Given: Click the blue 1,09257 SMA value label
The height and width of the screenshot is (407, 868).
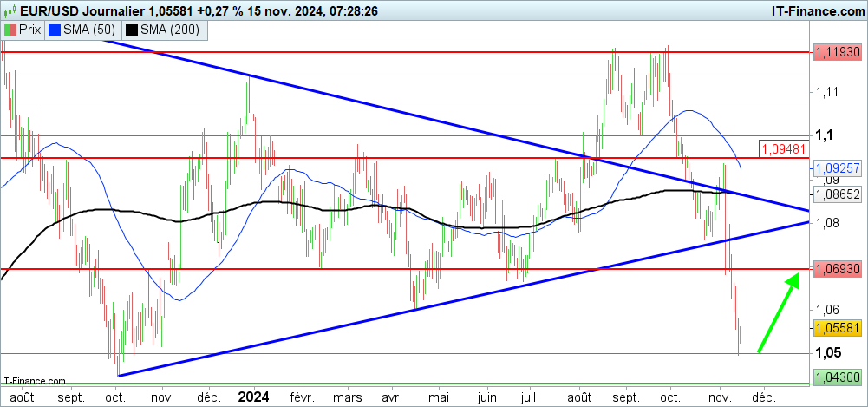Looking at the screenshot, I should (x=837, y=166).
